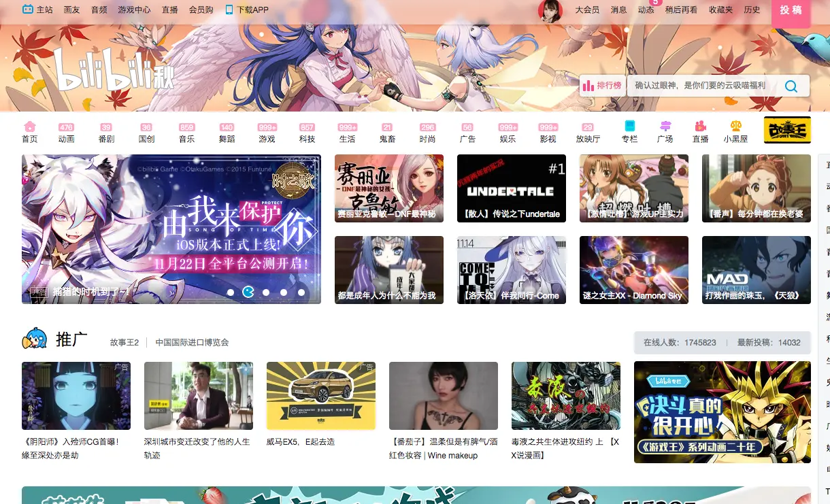Open the 小黑屋 icon
This screenshot has height=504, width=830.
pyautogui.click(x=735, y=127)
